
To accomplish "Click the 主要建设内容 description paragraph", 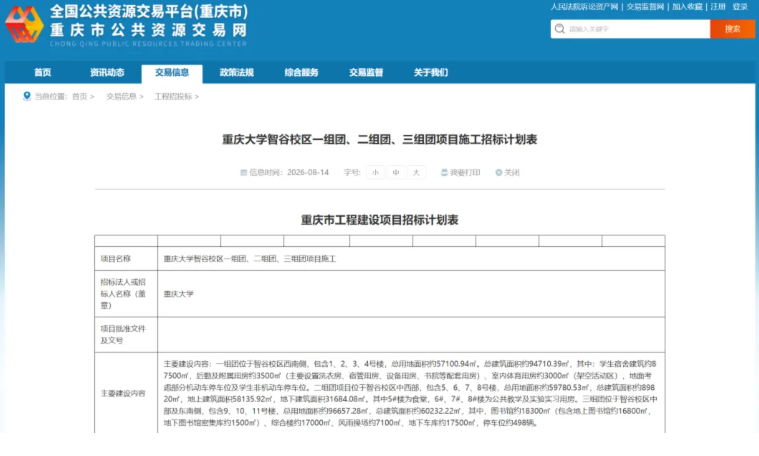I will (410, 393).
